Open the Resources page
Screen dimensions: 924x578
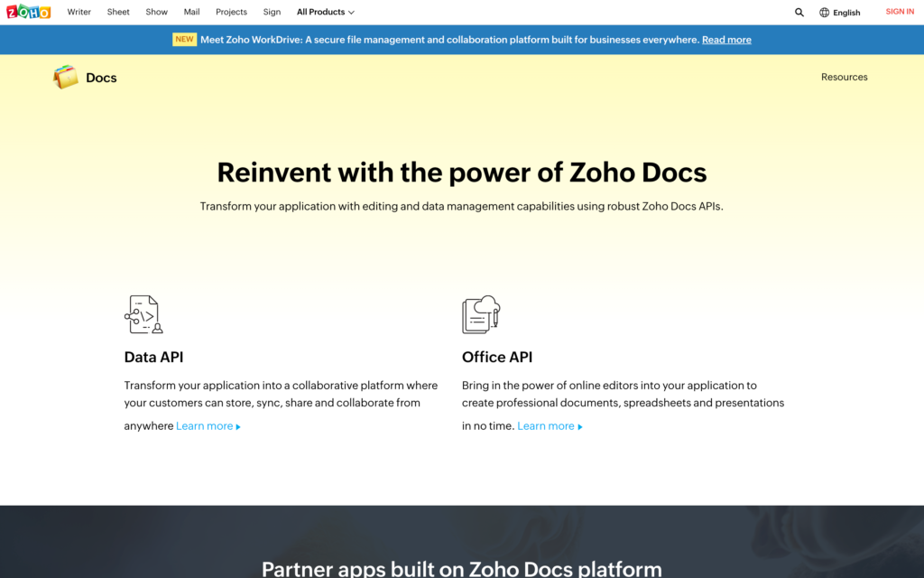[x=844, y=77]
